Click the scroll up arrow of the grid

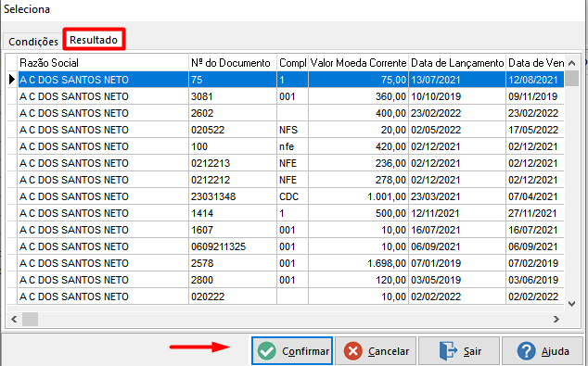(571, 63)
